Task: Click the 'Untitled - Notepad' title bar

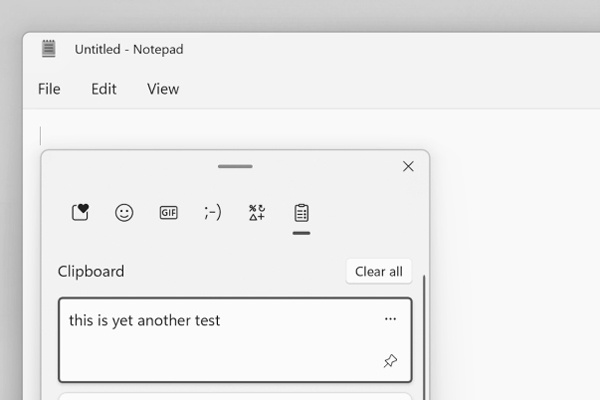Action: (300, 49)
